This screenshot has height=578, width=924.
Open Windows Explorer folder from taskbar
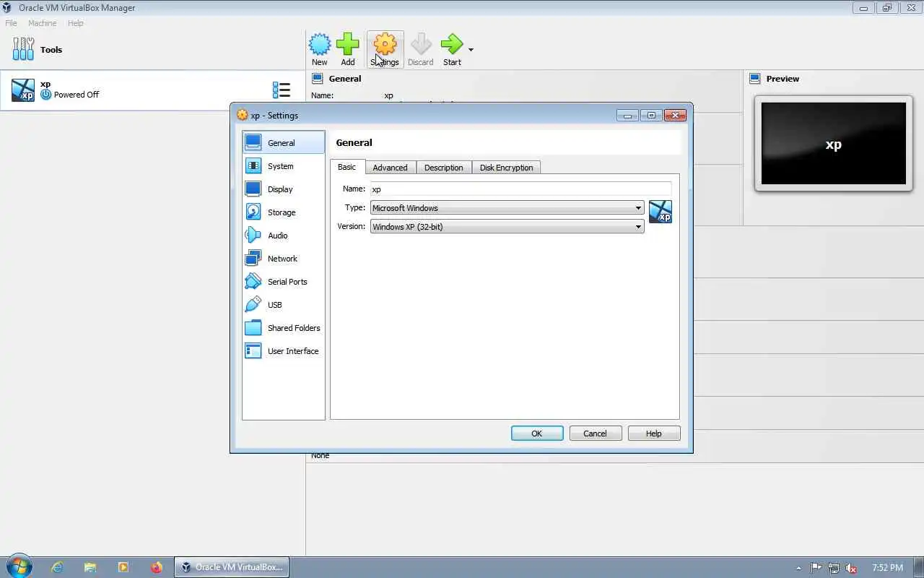pos(90,567)
